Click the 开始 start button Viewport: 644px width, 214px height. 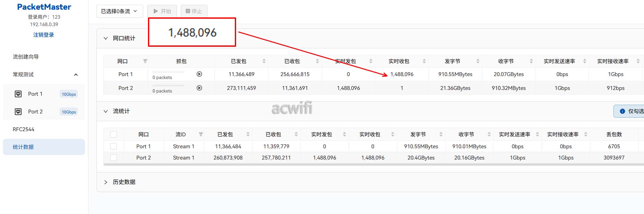162,11
